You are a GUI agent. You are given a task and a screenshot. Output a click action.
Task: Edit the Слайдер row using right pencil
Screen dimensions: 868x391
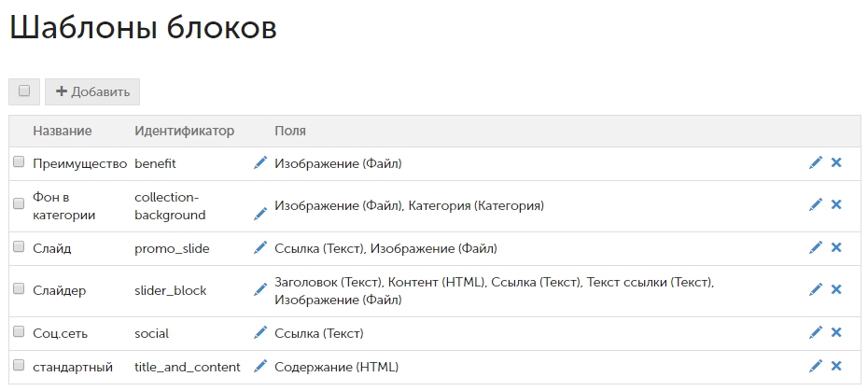[x=816, y=290]
